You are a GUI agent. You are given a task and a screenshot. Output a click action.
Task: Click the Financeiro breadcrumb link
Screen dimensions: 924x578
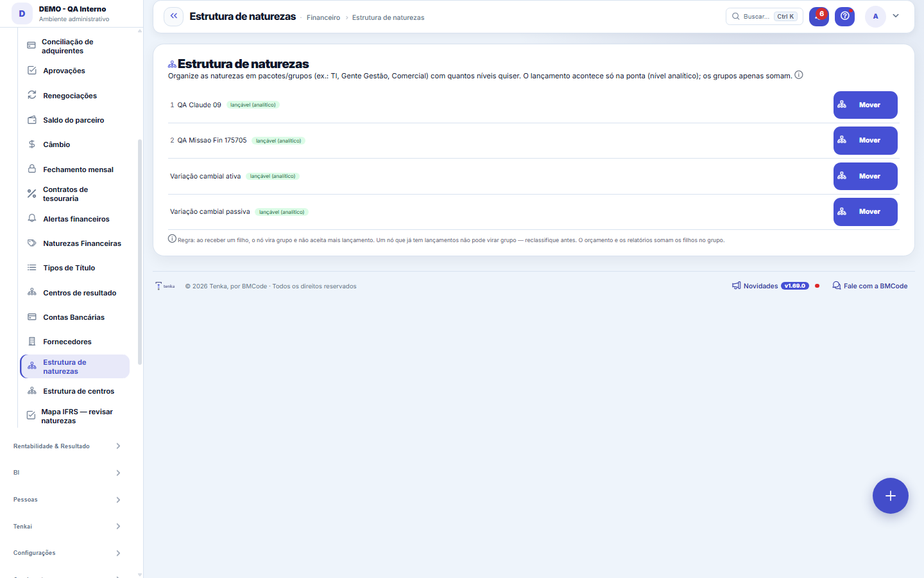coord(323,17)
